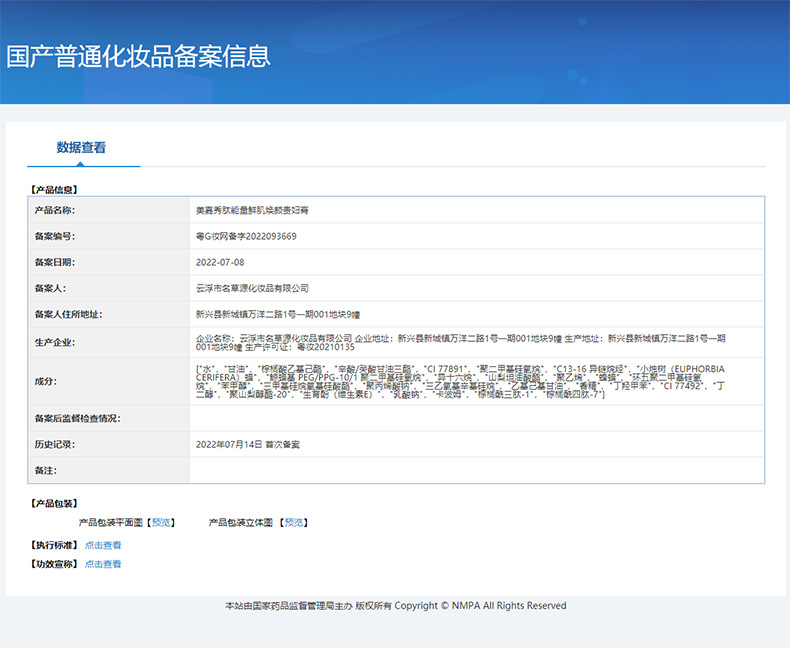790x648 pixels.
Task: Click the 历史记录 row label
Action: click(55, 444)
